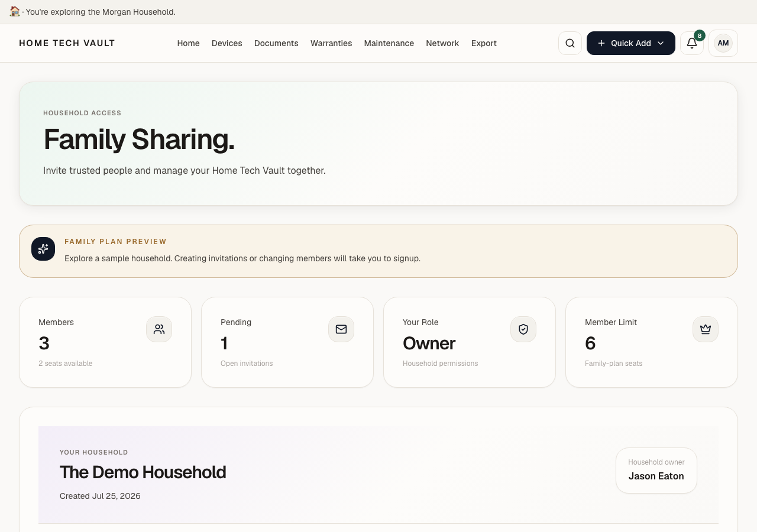The image size is (757, 532).
Task: Click the Quick Add button label
Action: (x=631, y=43)
